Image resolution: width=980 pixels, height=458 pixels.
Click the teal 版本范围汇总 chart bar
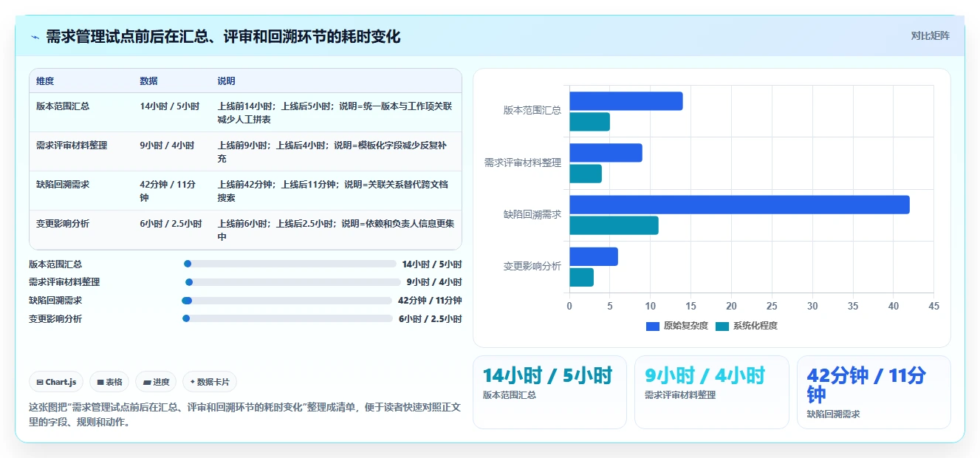pyautogui.click(x=589, y=121)
